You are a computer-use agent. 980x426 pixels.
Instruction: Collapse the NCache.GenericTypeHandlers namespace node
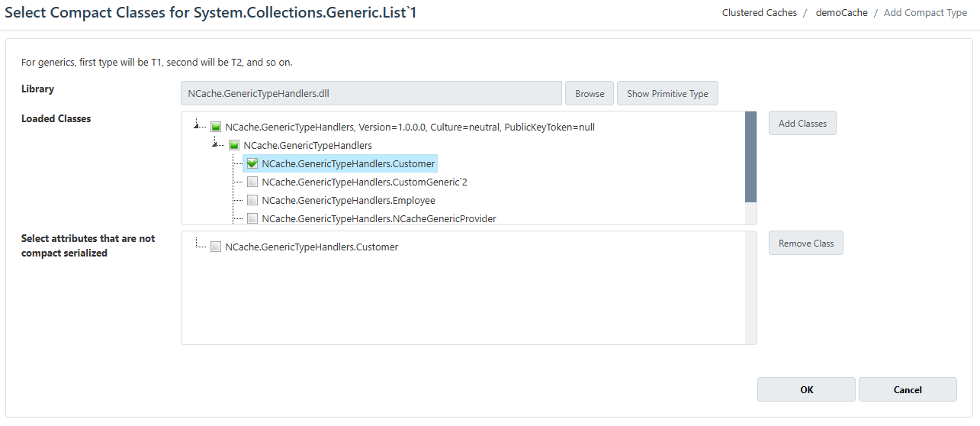tap(216, 144)
